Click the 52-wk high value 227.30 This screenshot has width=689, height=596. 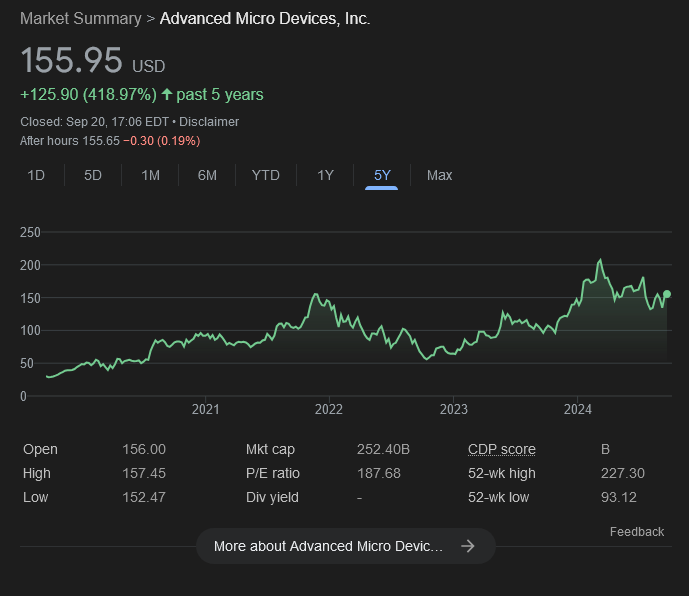(x=623, y=473)
